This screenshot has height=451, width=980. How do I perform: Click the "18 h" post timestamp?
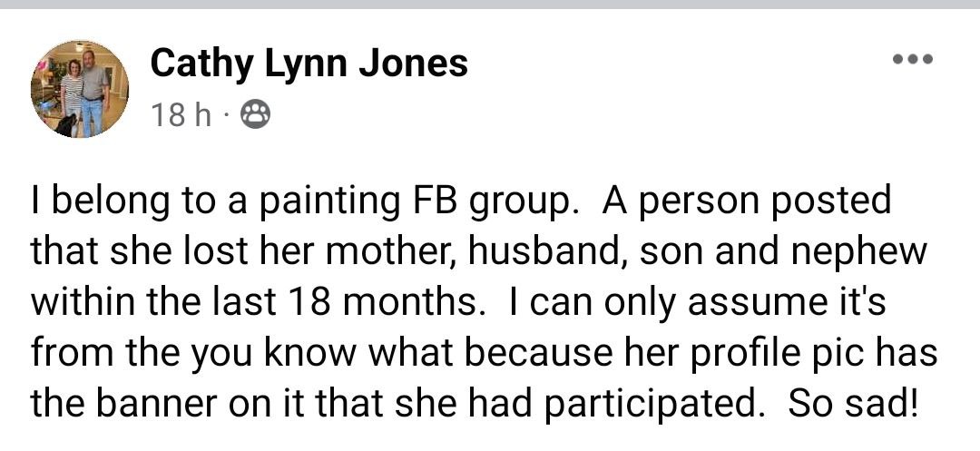tap(181, 115)
